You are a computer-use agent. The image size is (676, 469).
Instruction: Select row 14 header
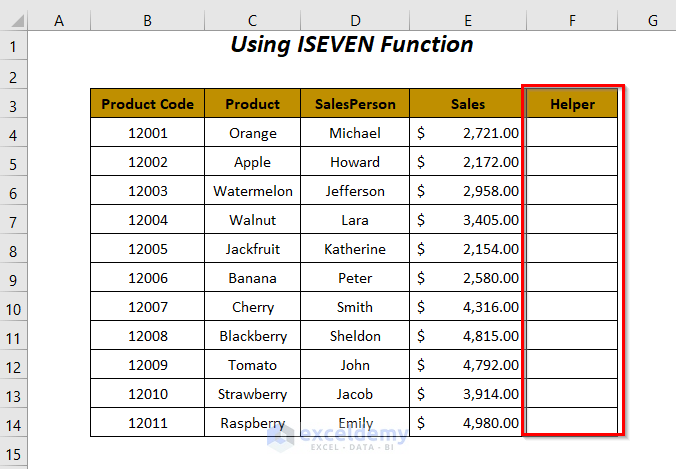13,423
